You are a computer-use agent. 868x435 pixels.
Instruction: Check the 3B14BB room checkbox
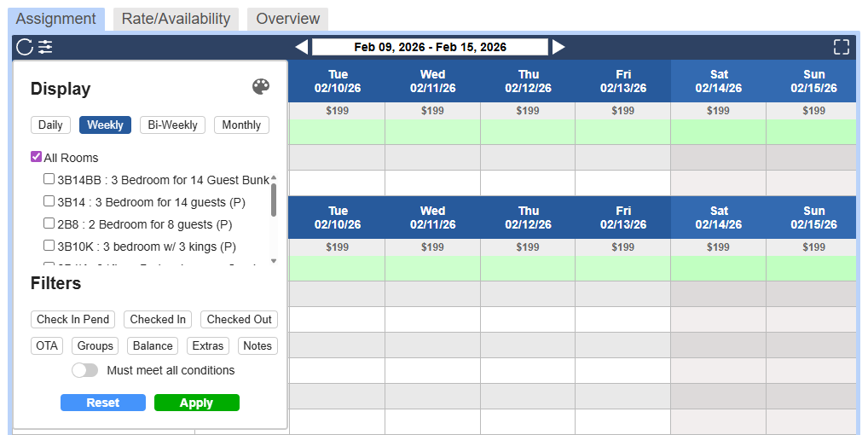point(49,179)
